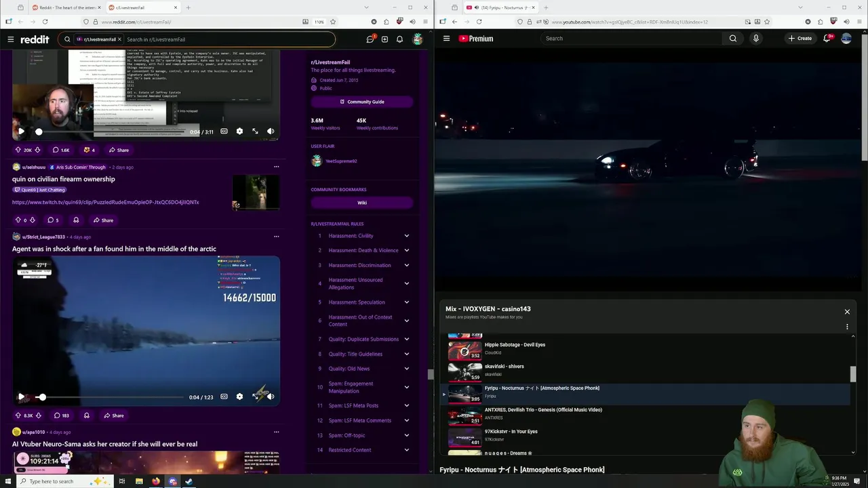Screen dimensions: 868x488
Task: Toggle captions on the top post video
Action: pos(224,131)
